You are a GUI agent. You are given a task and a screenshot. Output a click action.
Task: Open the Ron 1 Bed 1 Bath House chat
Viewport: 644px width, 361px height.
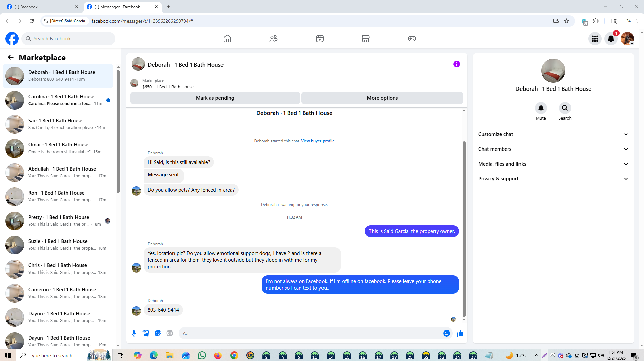58,196
